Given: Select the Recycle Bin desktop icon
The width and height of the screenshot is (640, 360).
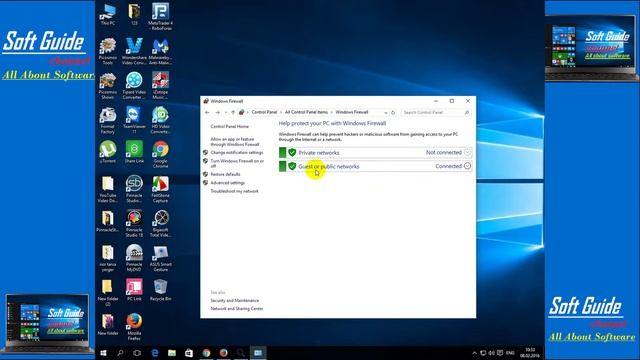Looking at the screenshot, I should (x=160, y=290).
